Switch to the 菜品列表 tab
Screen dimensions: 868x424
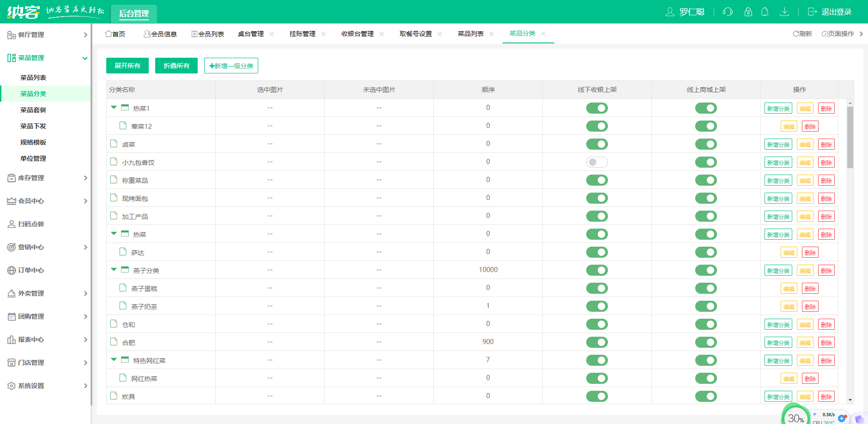[470, 34]
